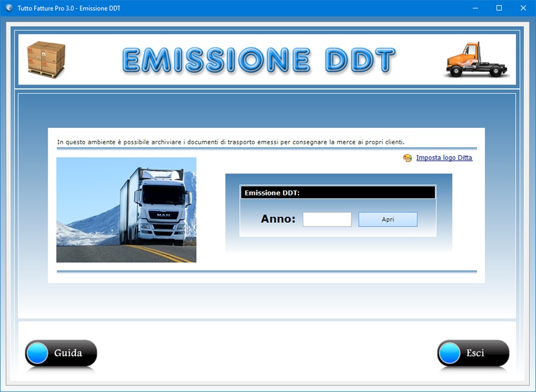Click the Emissione DDT: black header label

click(337, 193)
